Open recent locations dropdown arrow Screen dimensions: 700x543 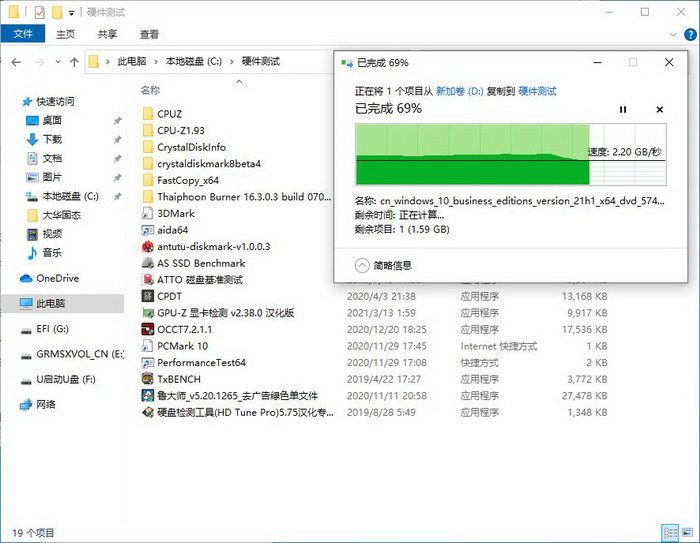(x=57, y=62)
